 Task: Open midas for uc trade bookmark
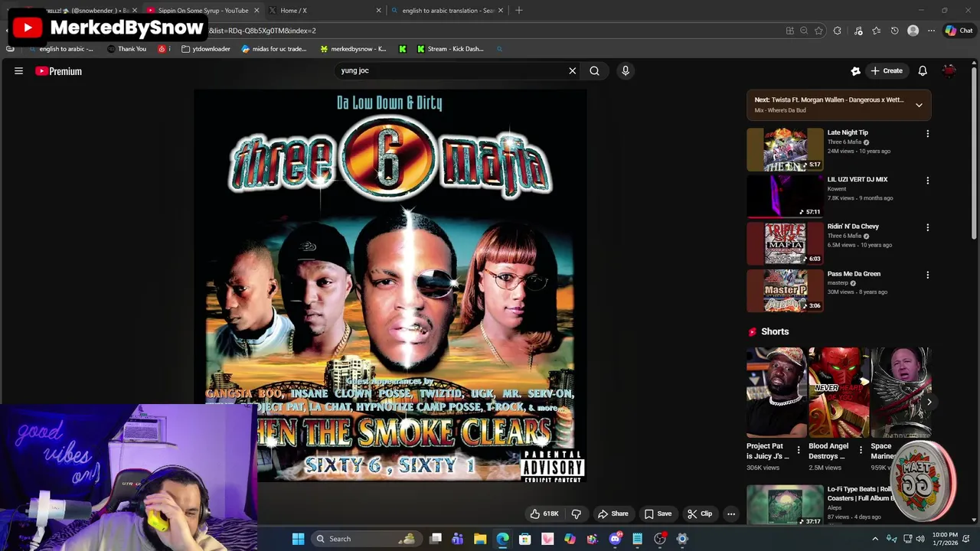coord(274,49)
